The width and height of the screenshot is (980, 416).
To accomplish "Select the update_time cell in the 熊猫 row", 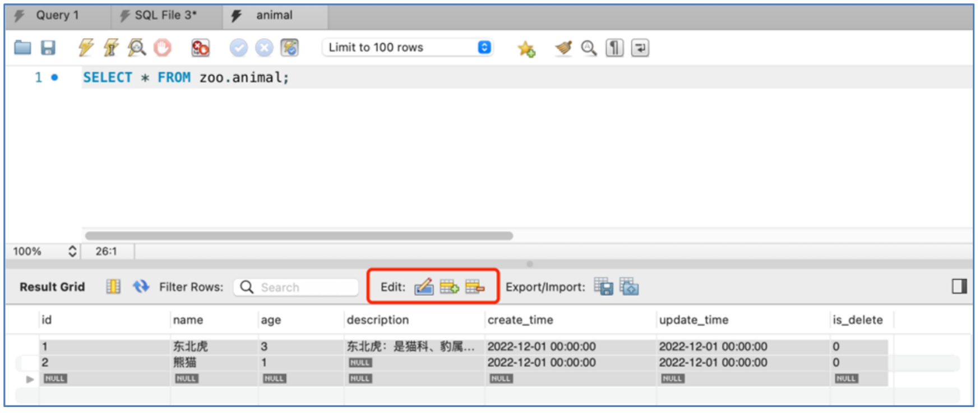I will coord(743,363).
